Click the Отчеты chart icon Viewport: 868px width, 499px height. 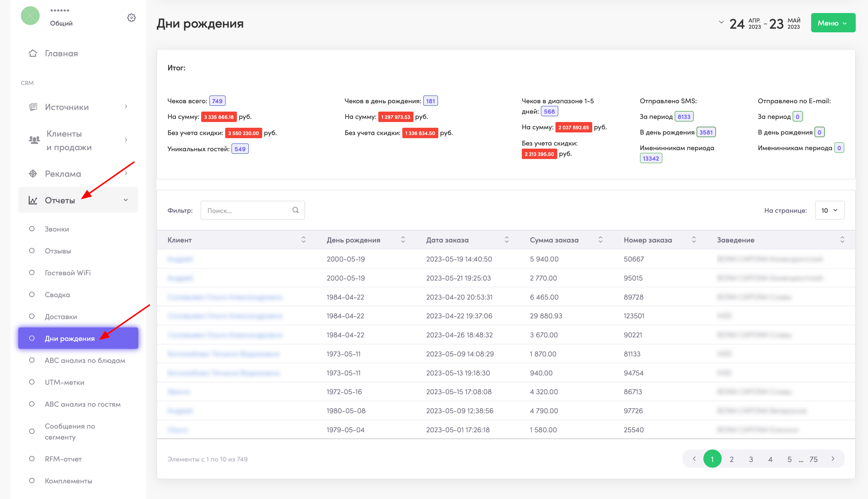tap(33, 200)
